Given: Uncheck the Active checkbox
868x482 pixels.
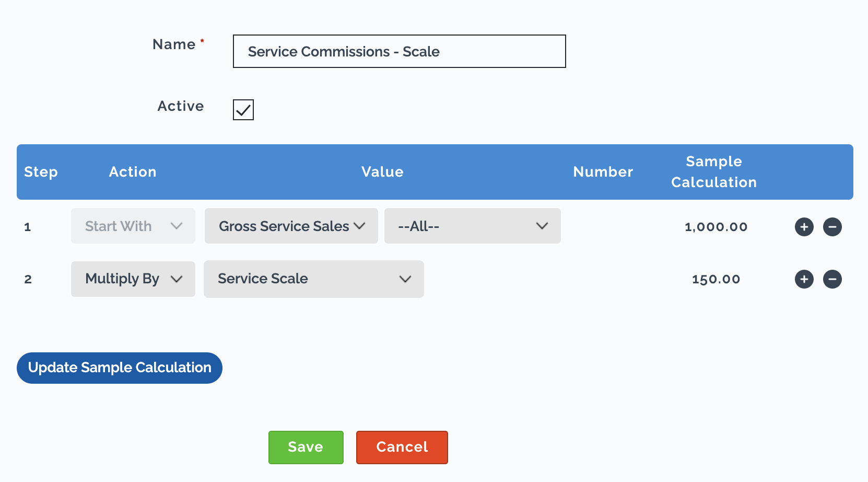Looking at the screenshot, I should click(x=243, y=110).
